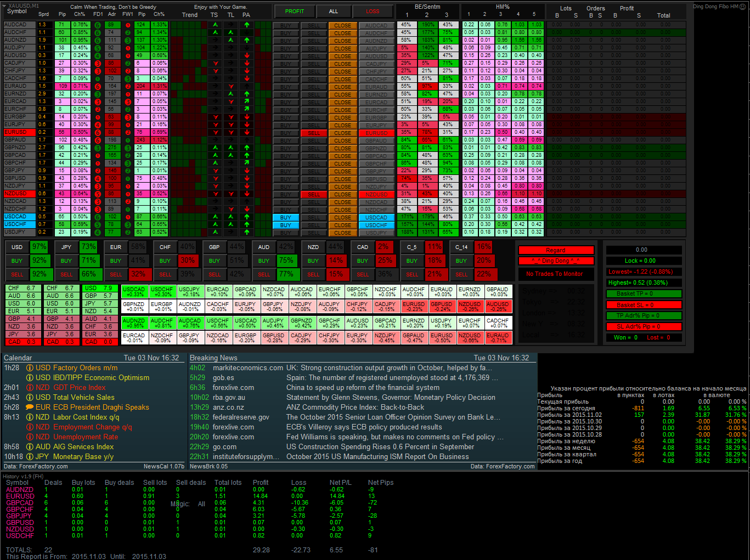Click Basket TP = 0 button

(x=644, y=293)
